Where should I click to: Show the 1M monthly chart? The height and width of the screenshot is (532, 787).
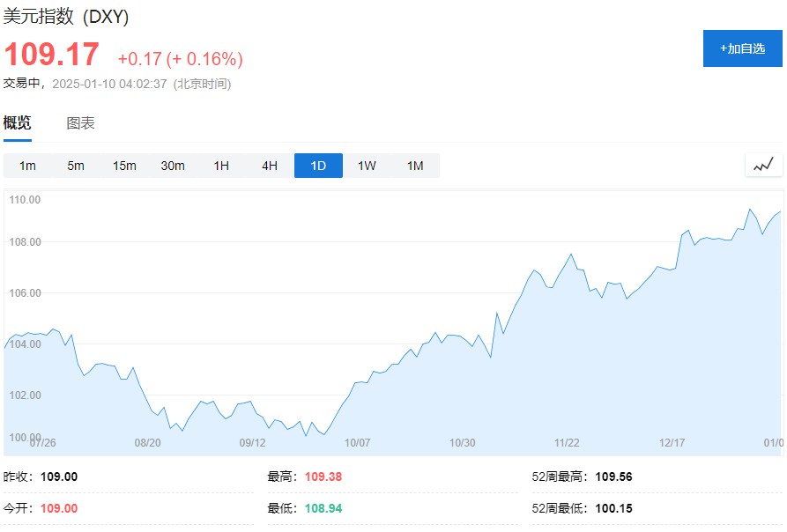tap(415, 166)
